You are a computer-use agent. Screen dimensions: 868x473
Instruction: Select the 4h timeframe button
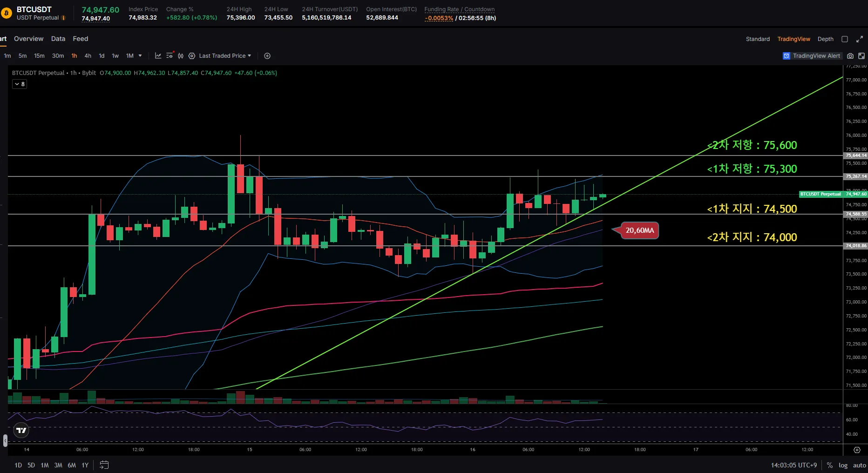point(88,56)
